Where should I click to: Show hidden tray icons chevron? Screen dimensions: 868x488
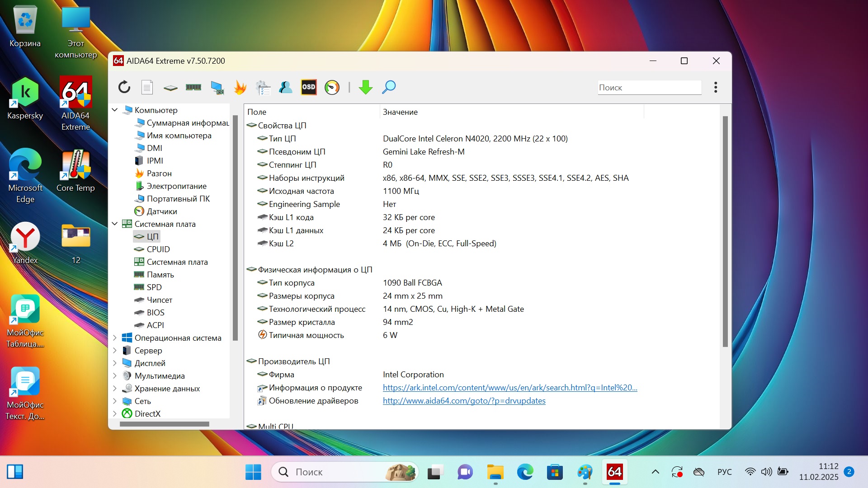coord(655,472)
